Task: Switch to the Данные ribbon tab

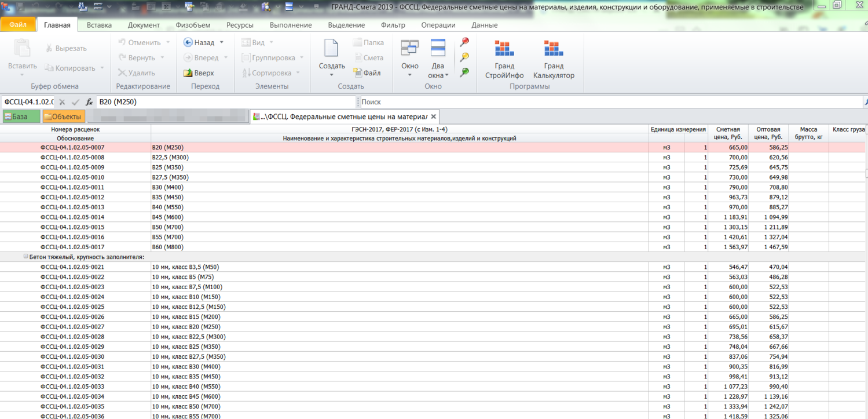Action: pos(485,25)
